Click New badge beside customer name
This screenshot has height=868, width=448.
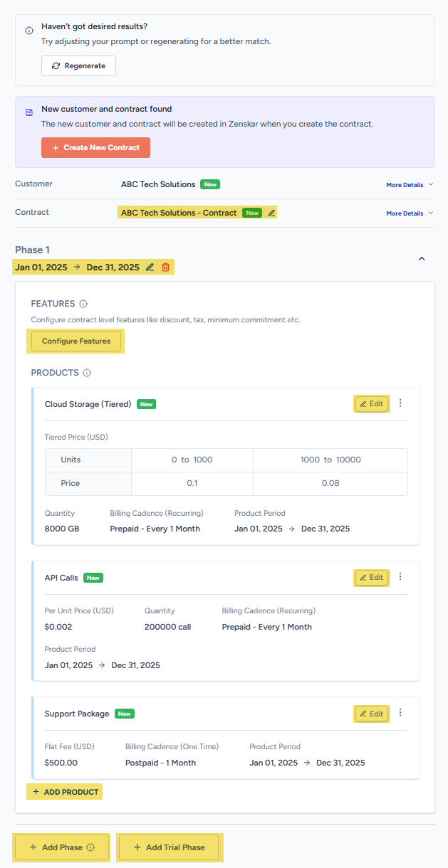[x=210, y=184]
